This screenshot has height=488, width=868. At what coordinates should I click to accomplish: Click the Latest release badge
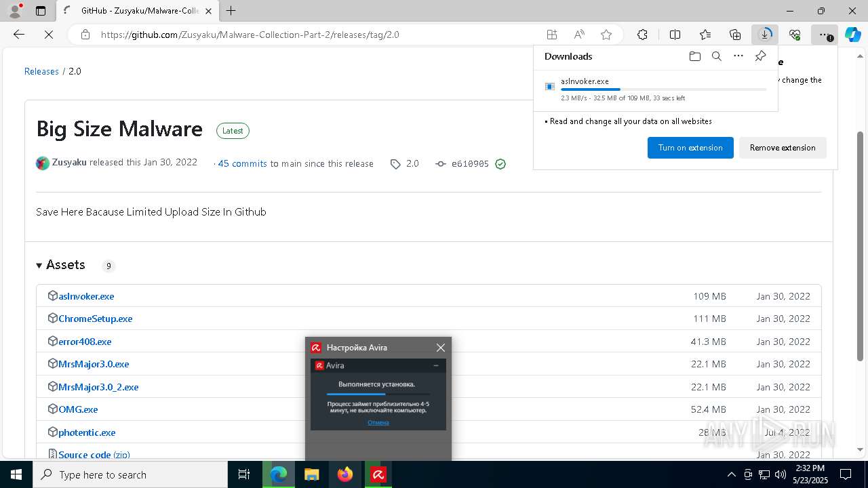click(x=233, y=131)
